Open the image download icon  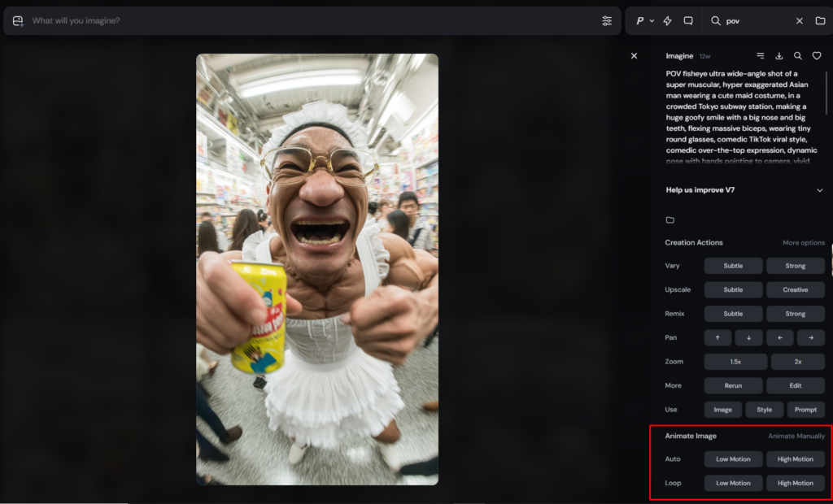click(778, 55)
